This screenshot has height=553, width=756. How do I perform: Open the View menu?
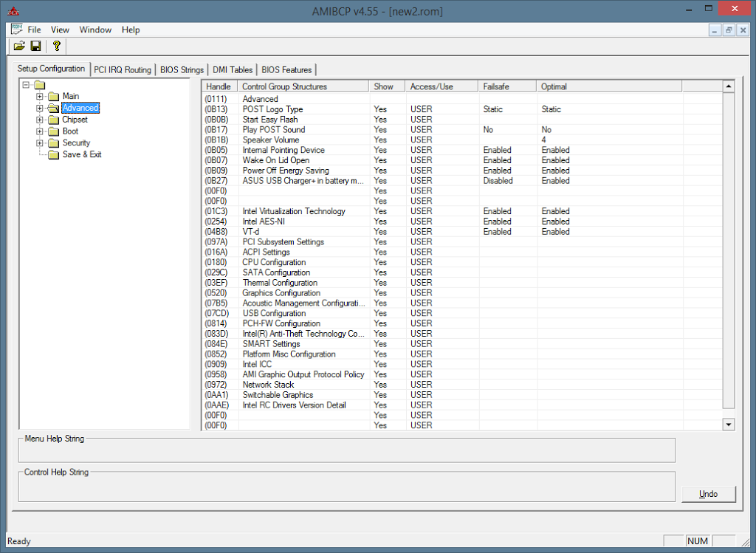[61, 30]
